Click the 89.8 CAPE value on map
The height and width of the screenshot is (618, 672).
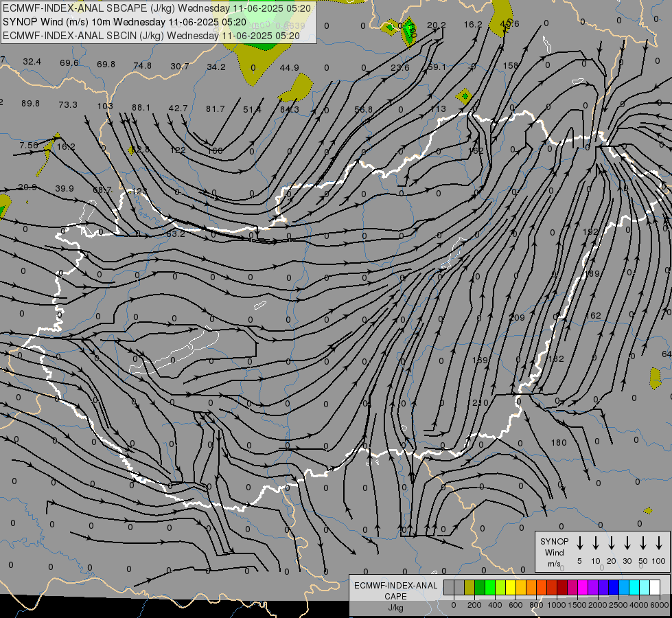30,104
